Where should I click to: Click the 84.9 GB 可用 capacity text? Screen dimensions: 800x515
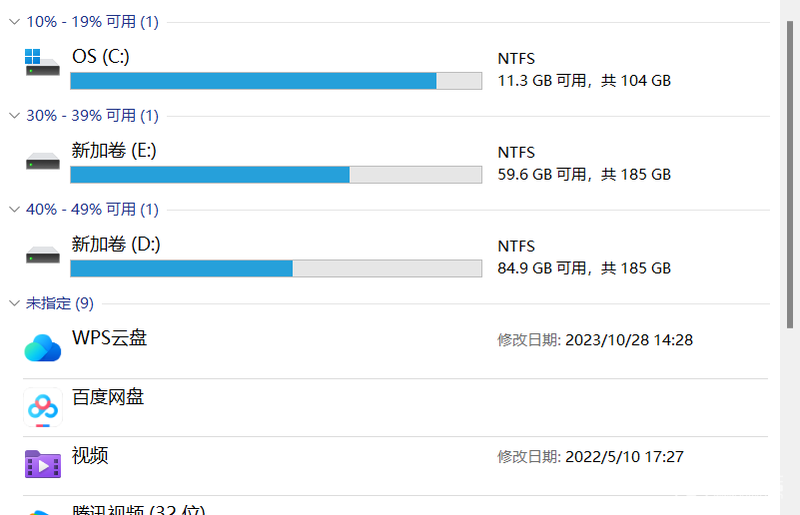(x=541, y=268)
